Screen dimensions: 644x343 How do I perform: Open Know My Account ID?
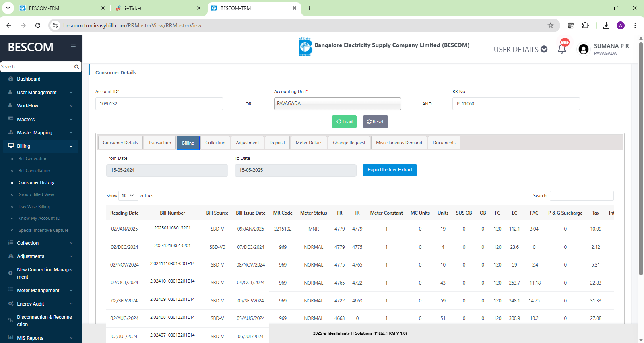(39, 218)
